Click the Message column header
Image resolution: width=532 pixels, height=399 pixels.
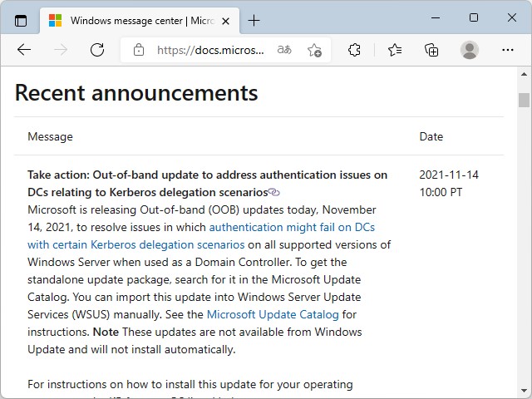coord(50,136)
